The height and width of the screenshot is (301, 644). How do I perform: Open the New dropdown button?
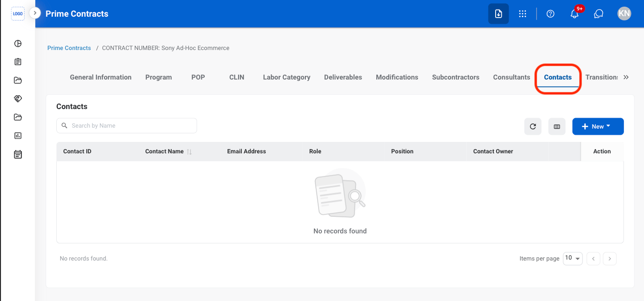598,127
